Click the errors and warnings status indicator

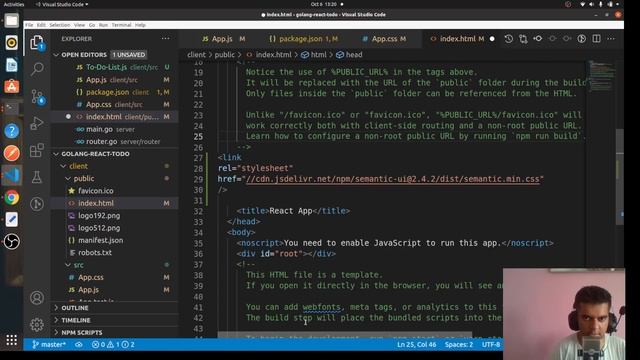113,344
